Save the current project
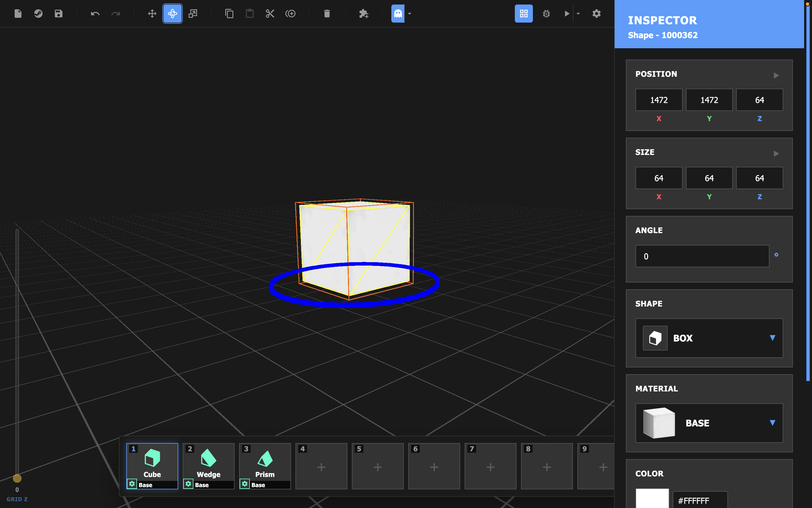 coord(59,14)
